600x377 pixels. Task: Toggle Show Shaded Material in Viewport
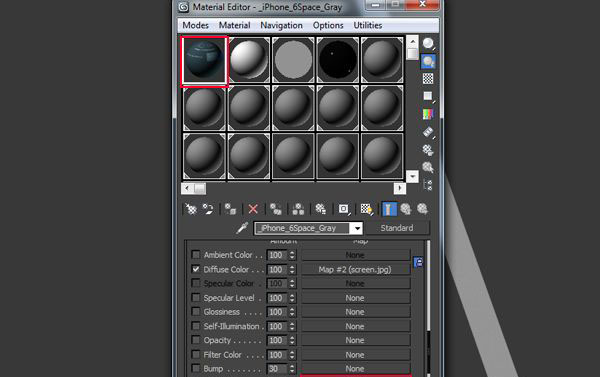pyautogui.click(x=367, y=209)
